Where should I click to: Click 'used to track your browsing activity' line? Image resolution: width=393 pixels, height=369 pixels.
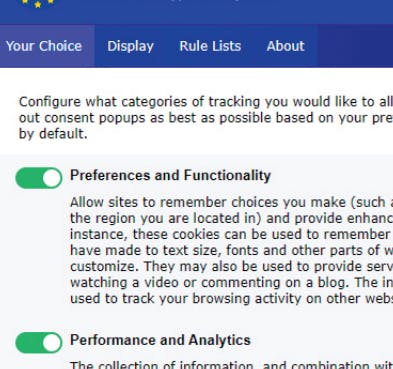(x=231, y=298)
